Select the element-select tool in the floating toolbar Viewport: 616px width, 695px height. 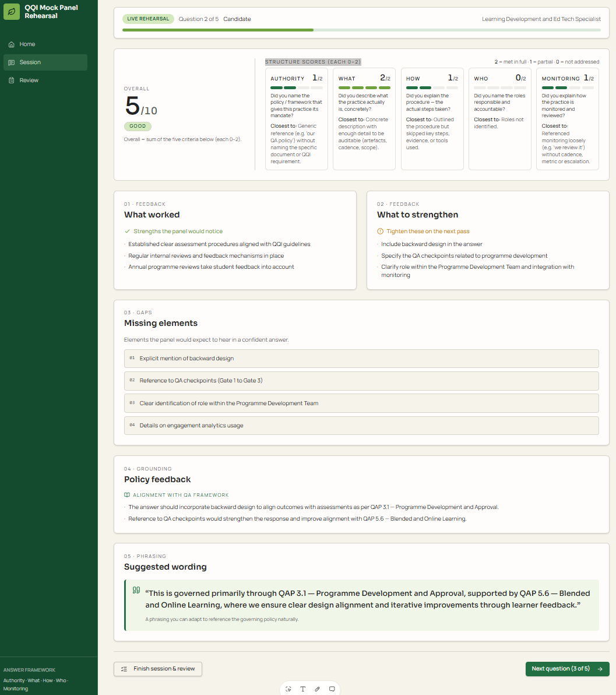[x=288, y=689]
